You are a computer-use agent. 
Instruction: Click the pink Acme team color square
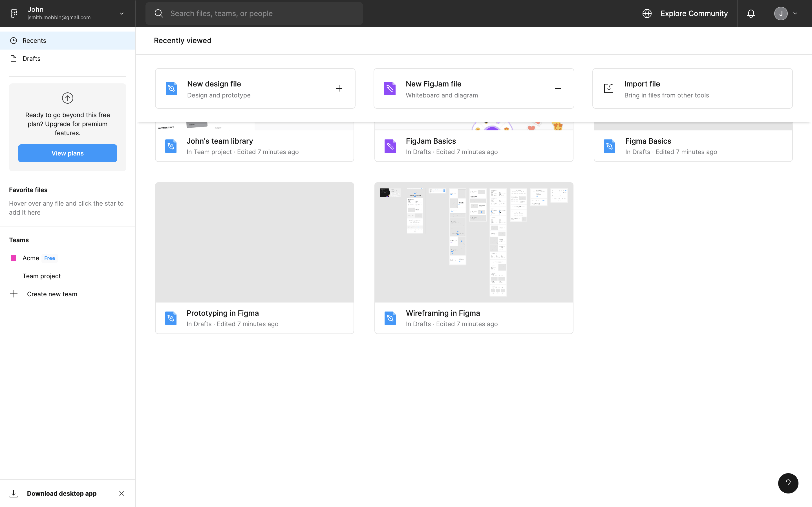pos(14,258)
